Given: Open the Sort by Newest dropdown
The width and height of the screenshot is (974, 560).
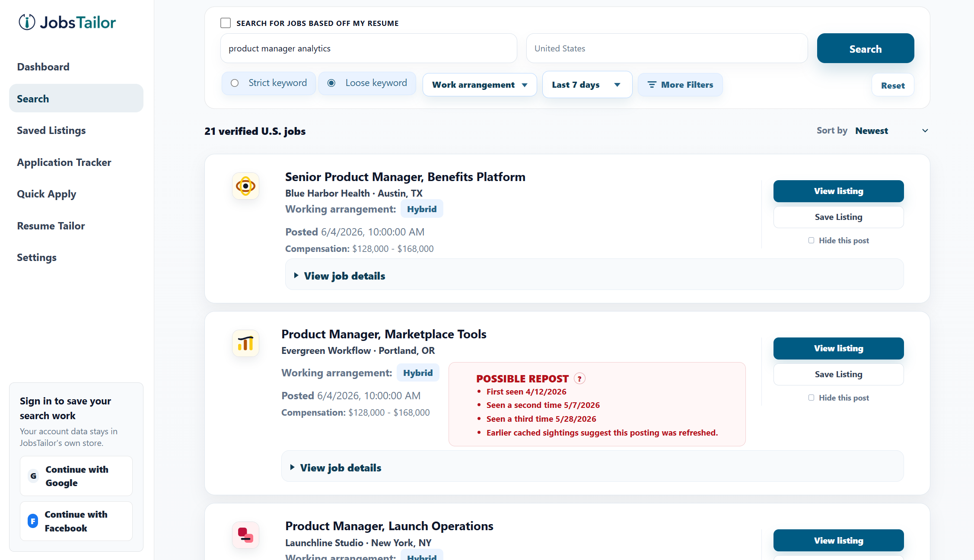Looking at the screenshot, I should click(891, 130).
